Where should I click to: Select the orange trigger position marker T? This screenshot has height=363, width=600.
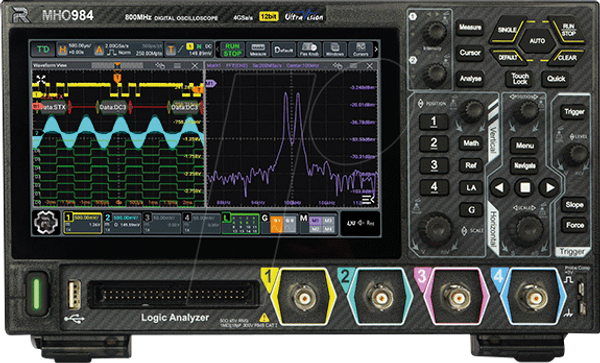coord(117,78)
